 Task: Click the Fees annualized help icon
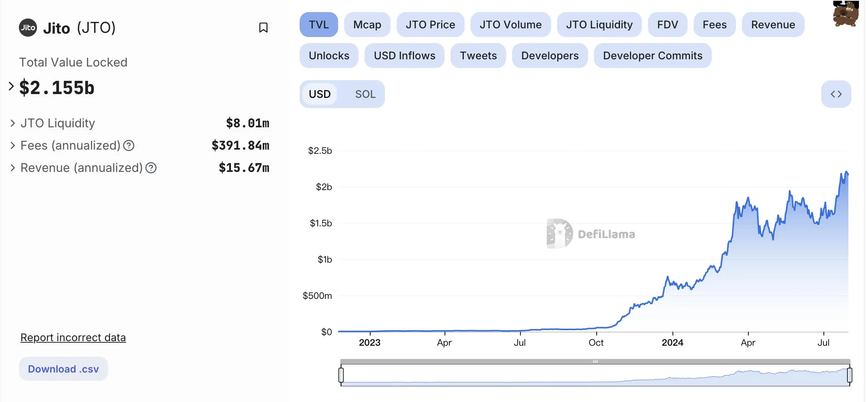coord(129,145)
